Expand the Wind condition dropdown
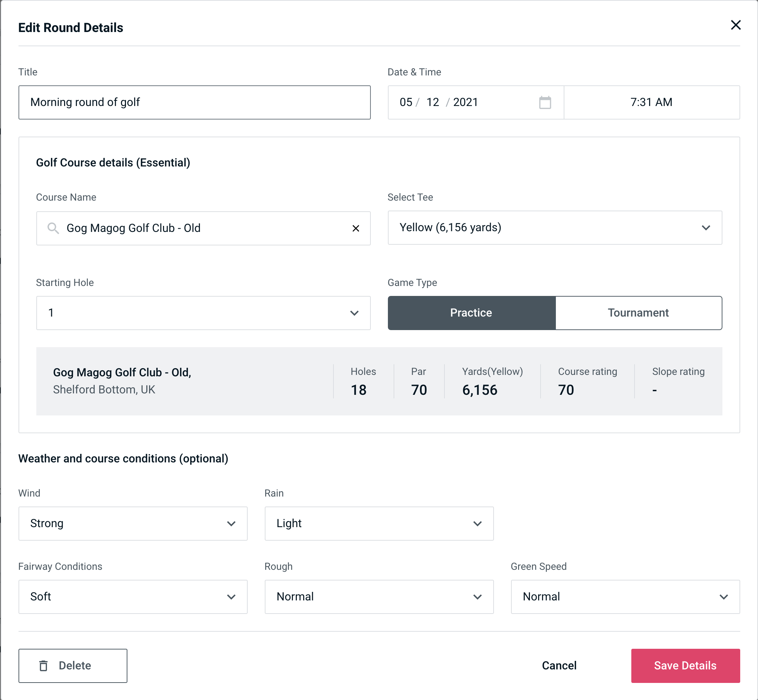 click(132, 524)
